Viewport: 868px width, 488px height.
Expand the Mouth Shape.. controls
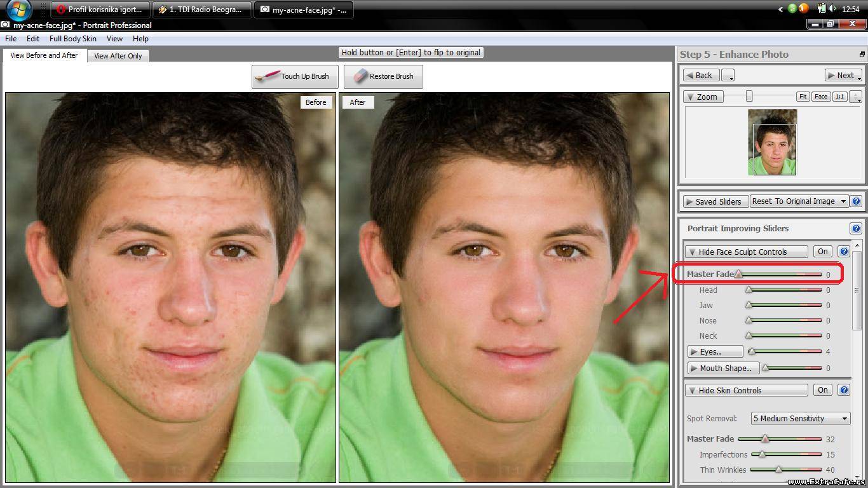[x=723, y=368]
